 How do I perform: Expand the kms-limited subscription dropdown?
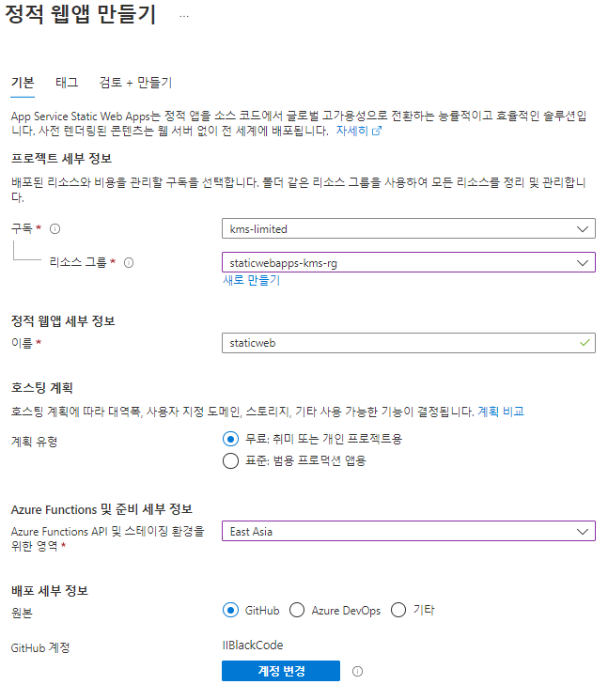[x=409, y=228]
